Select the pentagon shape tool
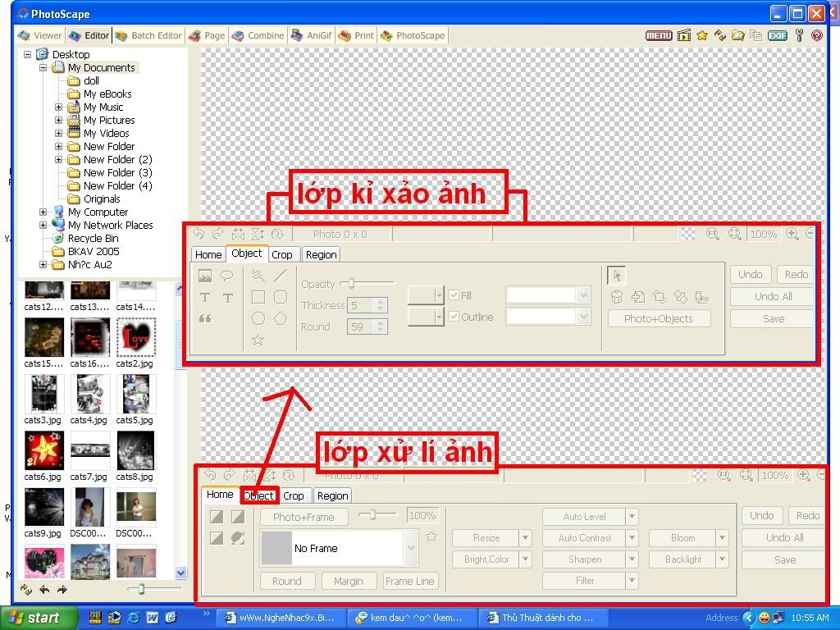The height and width of the screenshot is (630, 840). tap(281, 318)
